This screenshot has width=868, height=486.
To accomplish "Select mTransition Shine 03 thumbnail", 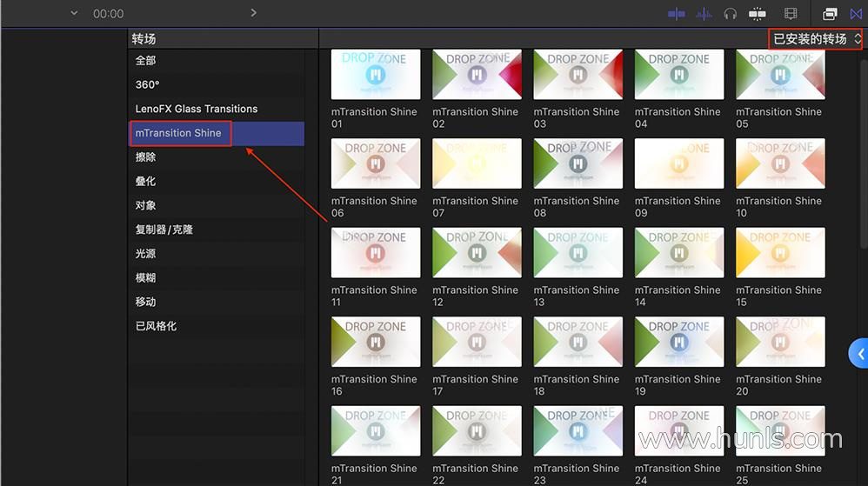I will click(578, 75).
